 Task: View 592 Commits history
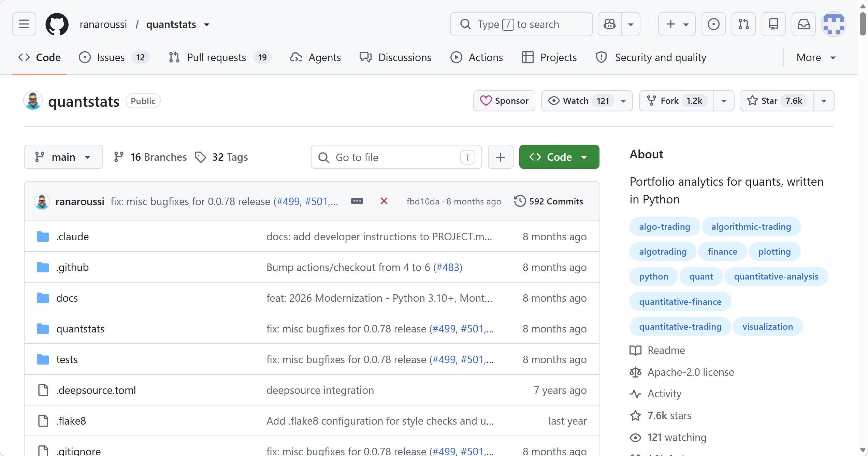(x=549, y=201)
